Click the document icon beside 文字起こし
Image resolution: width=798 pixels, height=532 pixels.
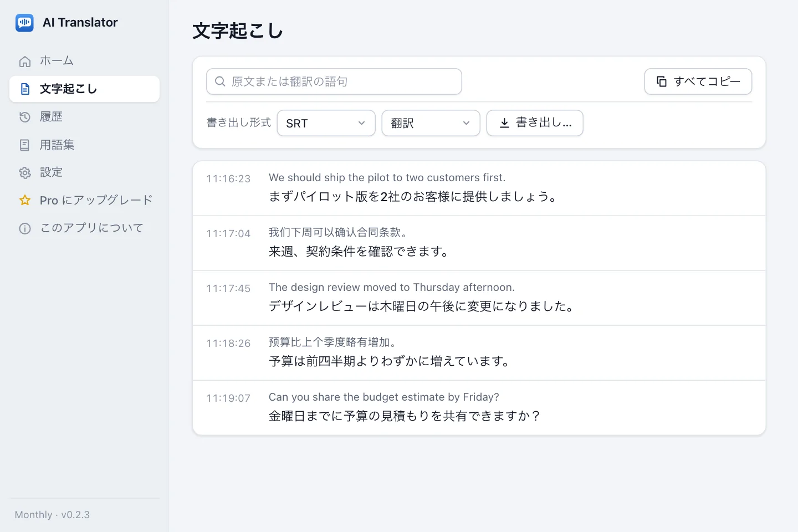pos(25,89)
